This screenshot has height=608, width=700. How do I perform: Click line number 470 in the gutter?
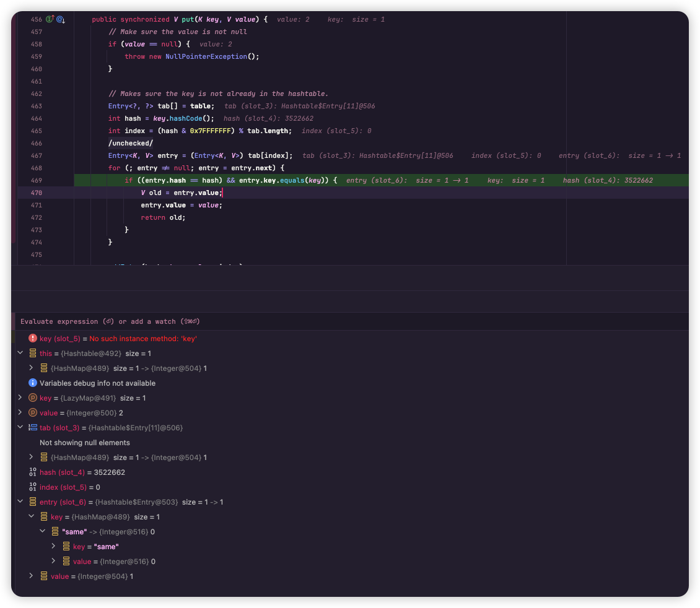click(x=36, y=193)
